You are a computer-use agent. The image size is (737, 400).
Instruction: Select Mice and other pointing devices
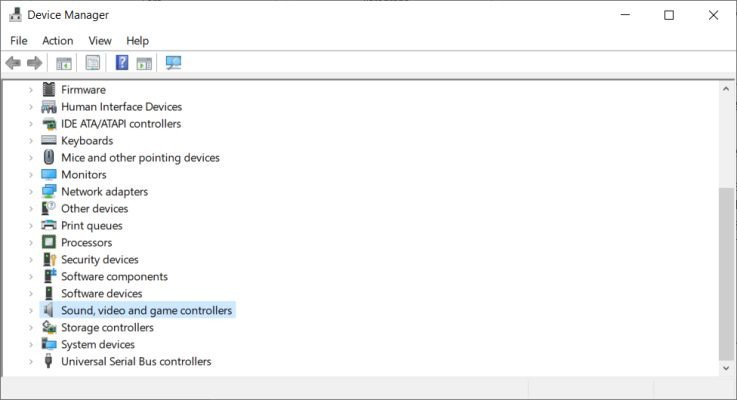[x=140, y=158]
